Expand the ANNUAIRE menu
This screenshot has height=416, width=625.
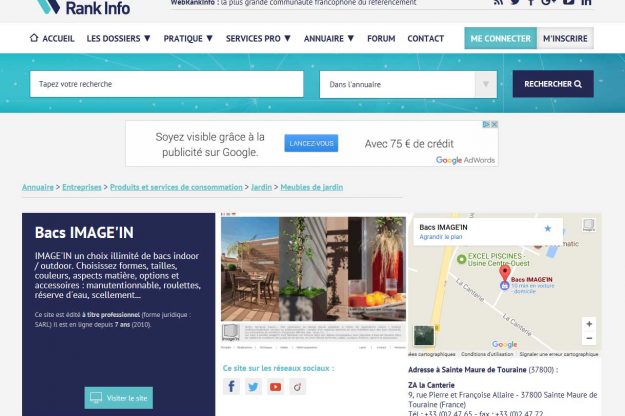pyautogui.click(x=329, y=39)
